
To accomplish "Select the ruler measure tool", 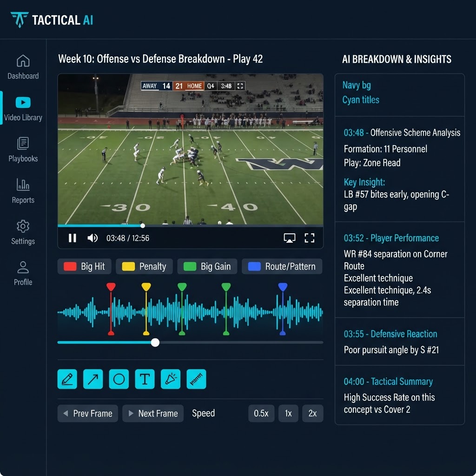I will coord(197,379).
